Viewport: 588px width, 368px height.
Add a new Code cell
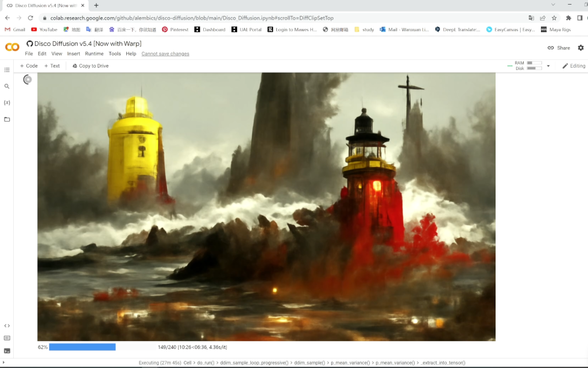tap(29, 66)
